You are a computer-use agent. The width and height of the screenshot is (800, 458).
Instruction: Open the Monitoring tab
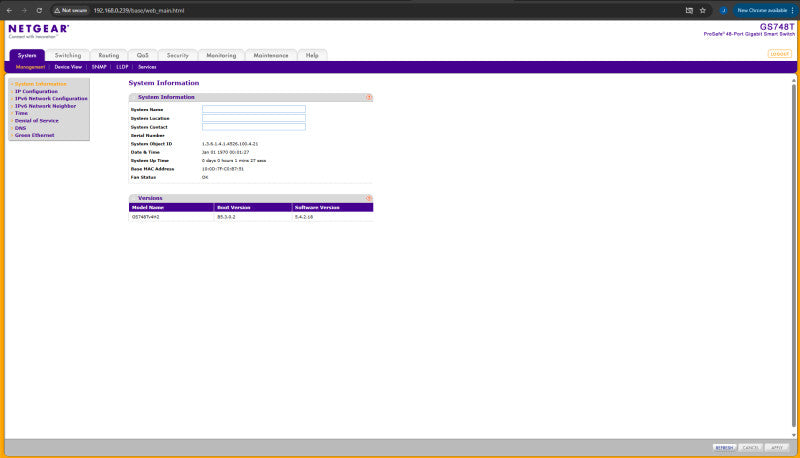click(x=221, y=55)
